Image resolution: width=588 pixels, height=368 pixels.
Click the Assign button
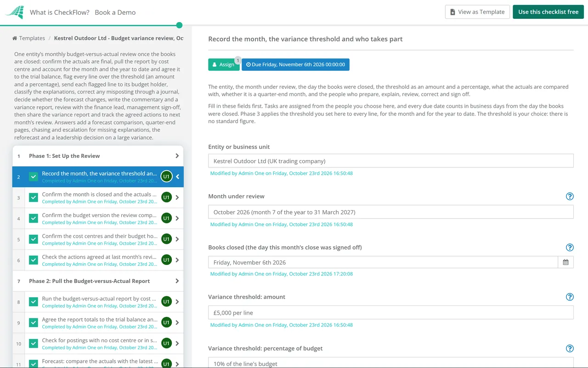(224, 64)
